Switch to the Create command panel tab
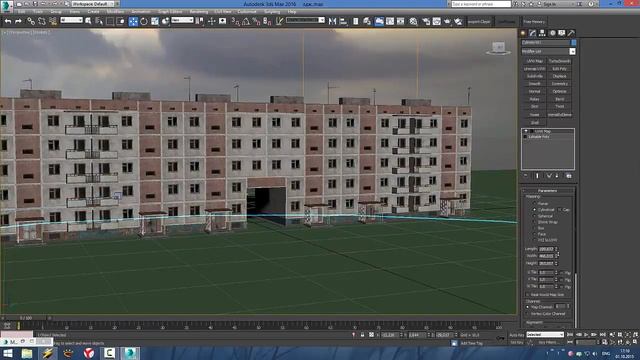 tap(523, 33)
